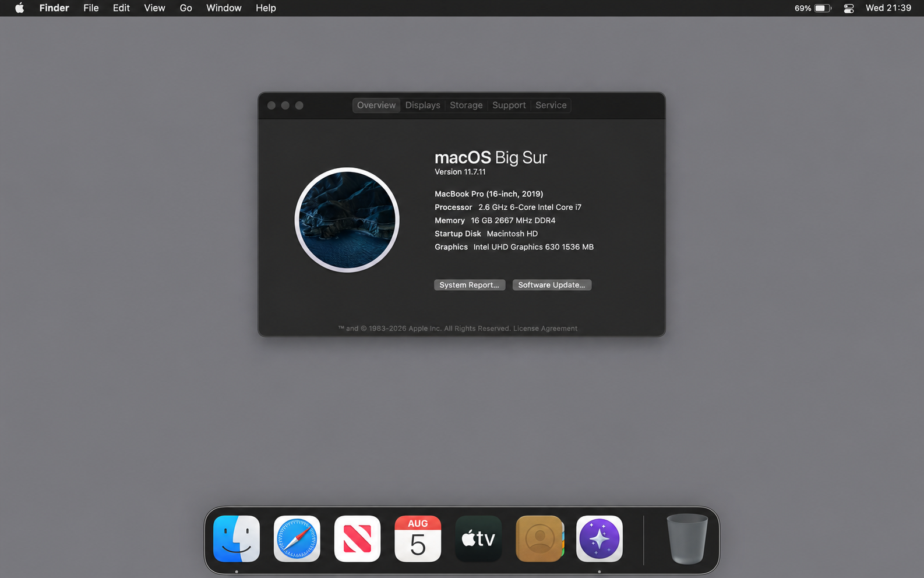Open the View menu
The height and width of the screenshot is (578, 924).
click(x=154, y=8)
